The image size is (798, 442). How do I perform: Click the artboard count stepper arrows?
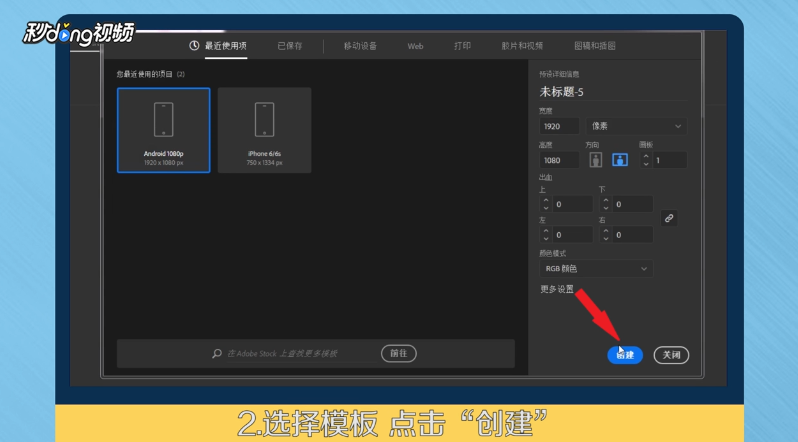pyautogui.click(x=646, y=160)
